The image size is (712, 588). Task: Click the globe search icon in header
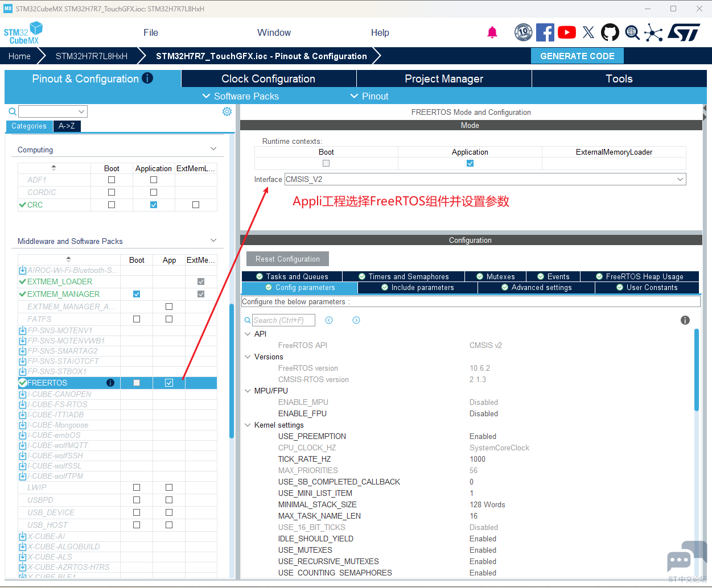pos(632,32)
